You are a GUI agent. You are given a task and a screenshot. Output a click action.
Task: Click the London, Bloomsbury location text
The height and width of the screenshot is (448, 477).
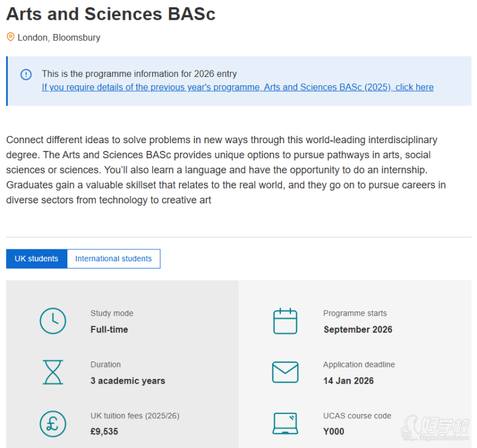tap(59, 38)
